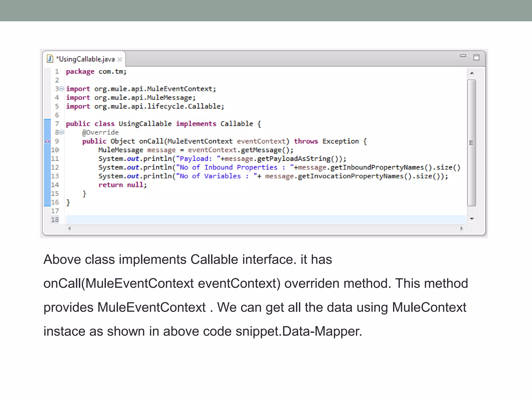Screen dimensions: 532x399
Task: Click import of MuleEventContext on line 3
Action: [141, 89]
